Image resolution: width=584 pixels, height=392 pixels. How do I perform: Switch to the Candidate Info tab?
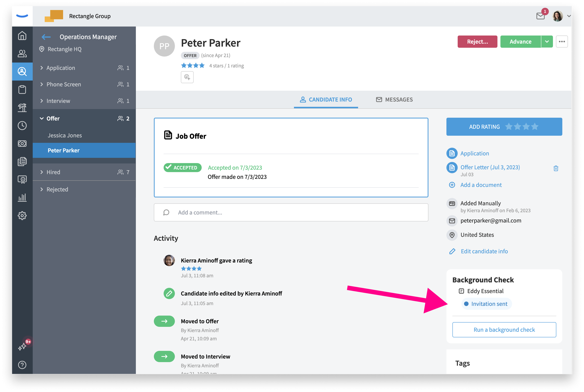[x=326, y=99]
